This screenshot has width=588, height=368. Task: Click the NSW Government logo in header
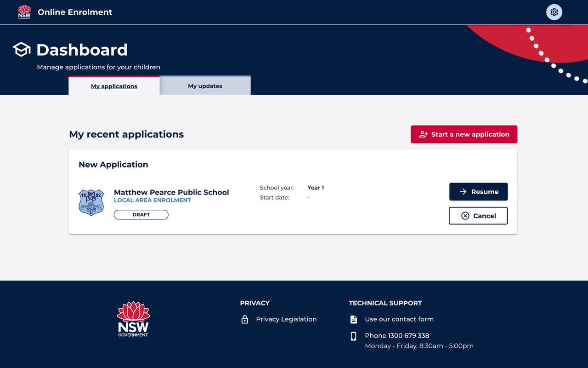24,12
